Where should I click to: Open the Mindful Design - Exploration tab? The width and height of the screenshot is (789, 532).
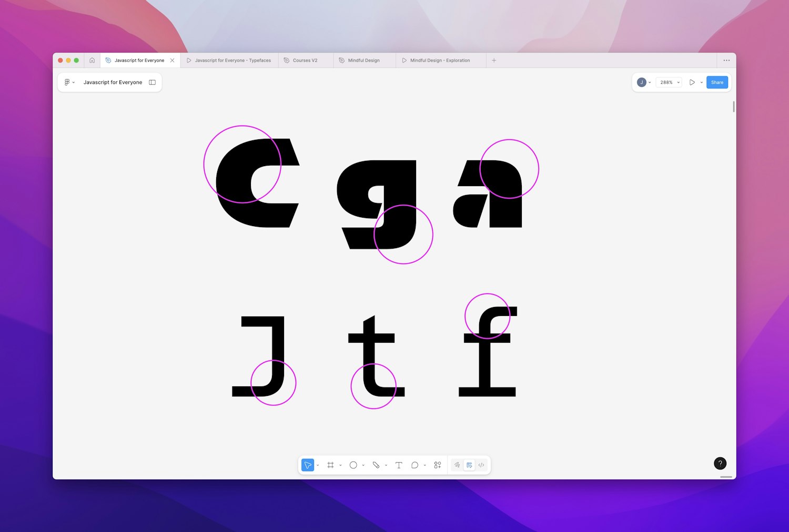point(440,60)
